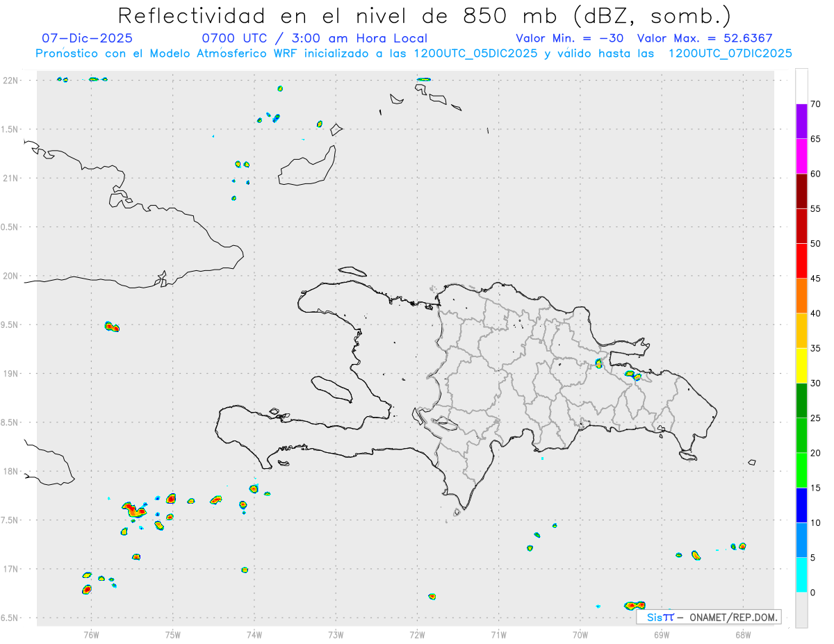Click the colorbar tick label '0'
This screenshot has height=644, width=834.
(813, 593)
